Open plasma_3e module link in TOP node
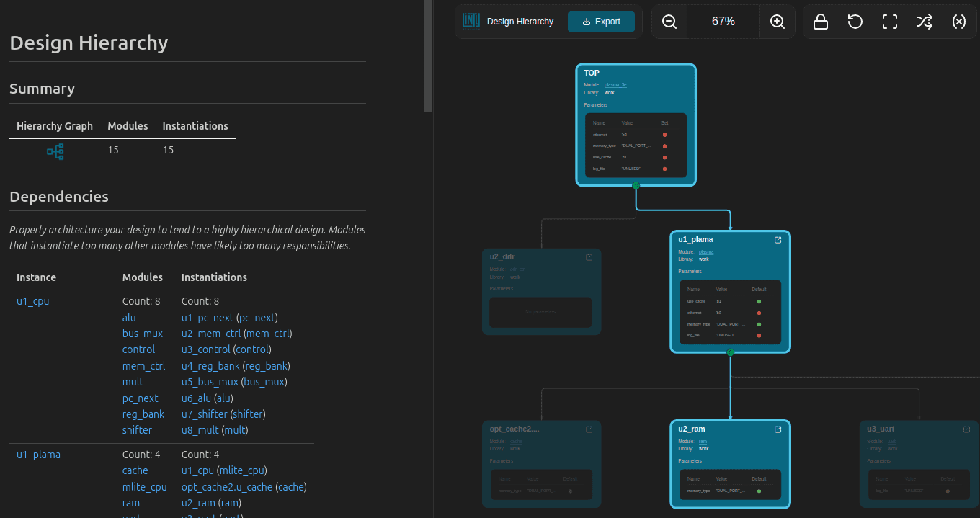Screen dimensions: 980x518 pyautogui.click(x=615, y=85)
